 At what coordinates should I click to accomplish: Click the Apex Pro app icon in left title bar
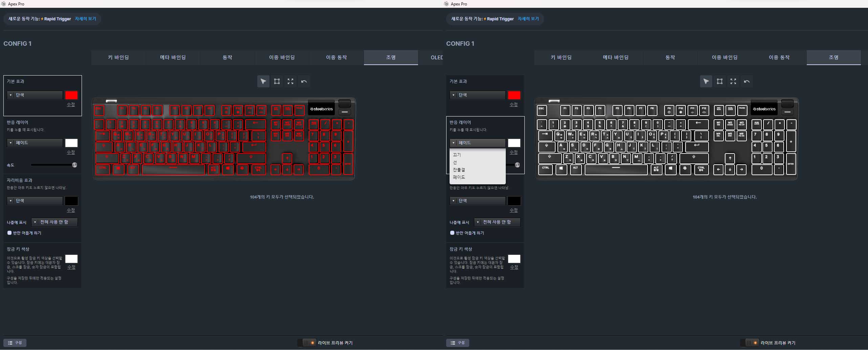pos(4,4)
